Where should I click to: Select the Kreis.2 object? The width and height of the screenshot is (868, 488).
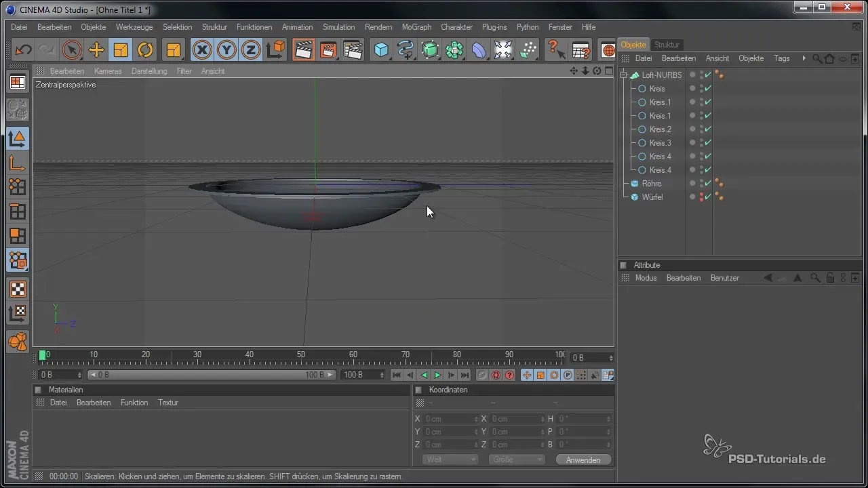pyautogui.click(x=660, y=129)
